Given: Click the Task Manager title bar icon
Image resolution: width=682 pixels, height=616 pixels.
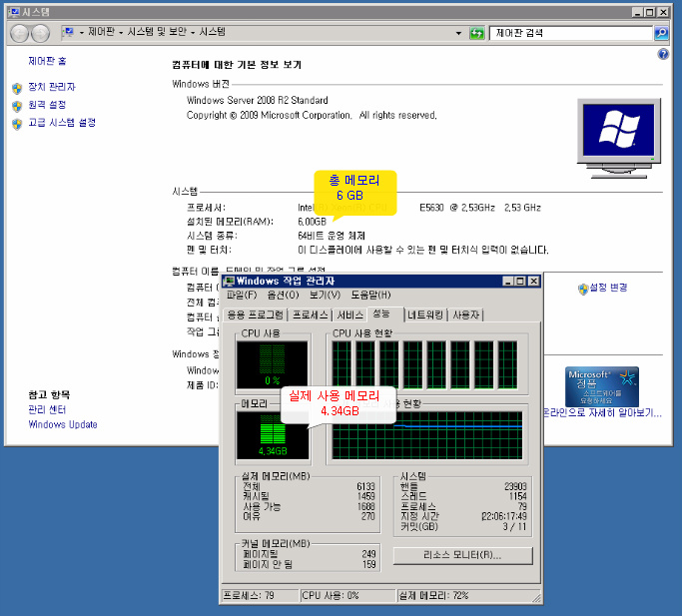Looking at the screenshot, I should 229,281.
